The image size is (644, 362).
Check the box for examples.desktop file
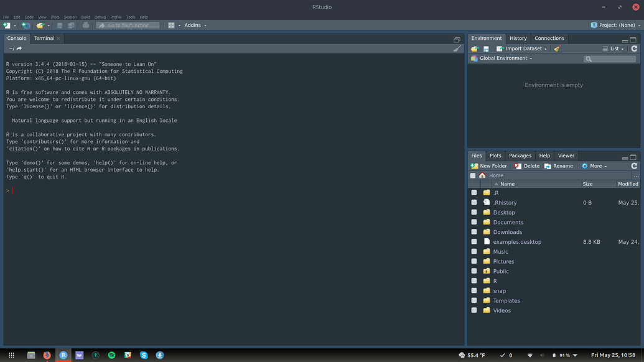[474, 242]
